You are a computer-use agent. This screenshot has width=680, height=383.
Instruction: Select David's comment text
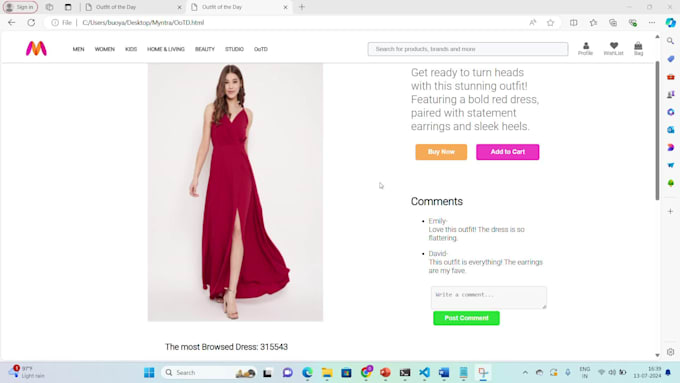click(485, 266)
